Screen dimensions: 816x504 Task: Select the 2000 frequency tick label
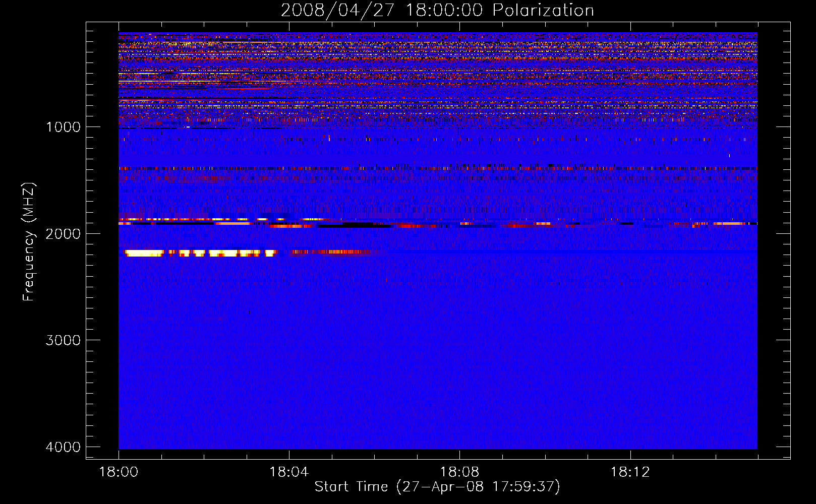[x=63, y=234]
